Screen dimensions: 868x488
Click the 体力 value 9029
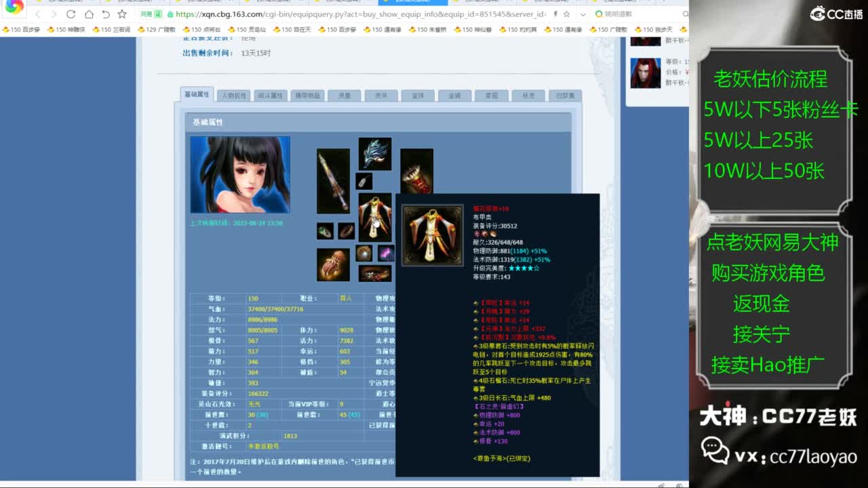coord(347,330)
